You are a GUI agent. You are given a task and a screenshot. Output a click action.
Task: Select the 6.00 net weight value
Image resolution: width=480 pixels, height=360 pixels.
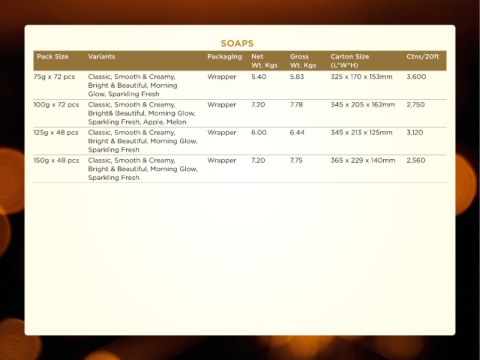click(259, 132)
